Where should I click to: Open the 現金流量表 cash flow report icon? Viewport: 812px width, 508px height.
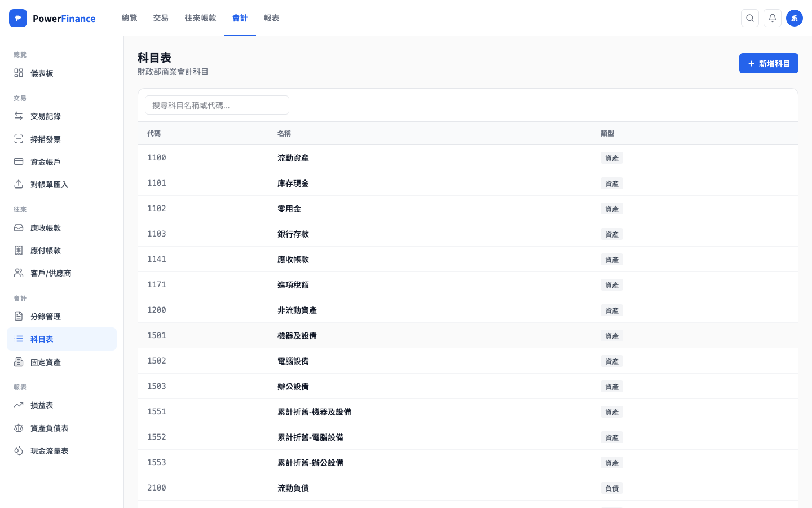tap(20, 450)
